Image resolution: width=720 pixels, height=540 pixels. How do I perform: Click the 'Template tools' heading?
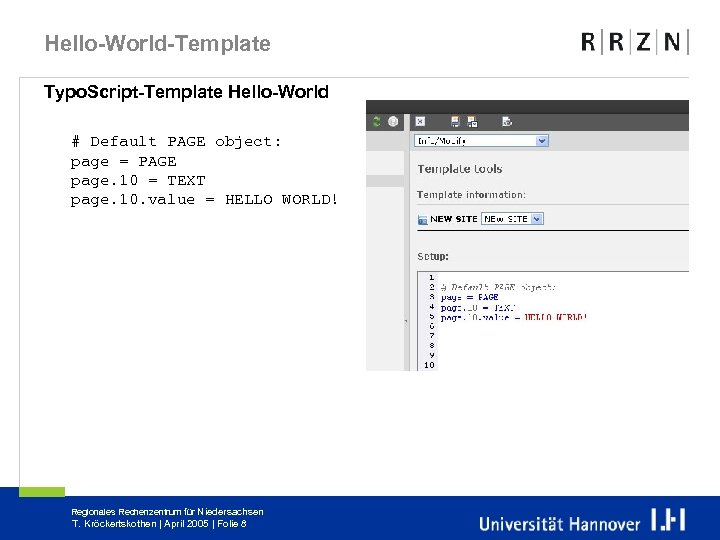[460, 169]
